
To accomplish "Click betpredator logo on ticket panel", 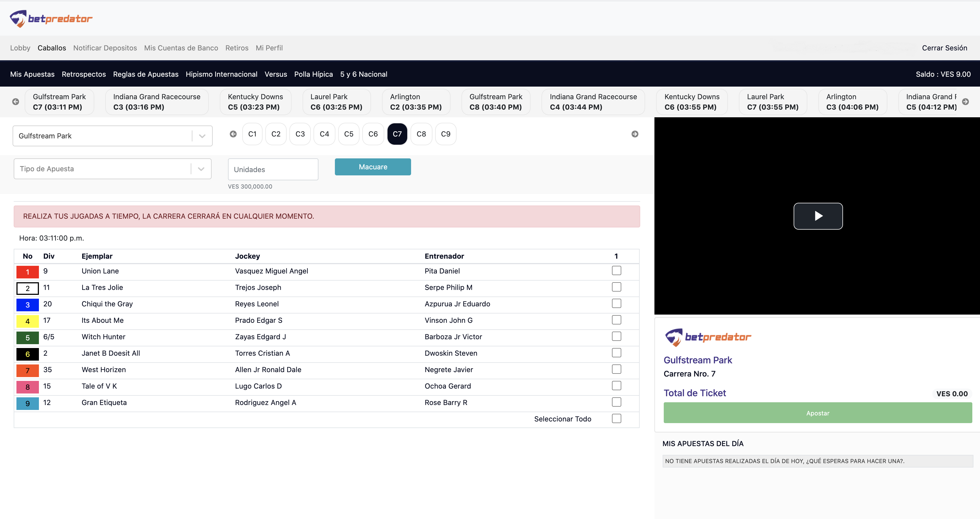I will pyautogui.click(x=708, y=337).
